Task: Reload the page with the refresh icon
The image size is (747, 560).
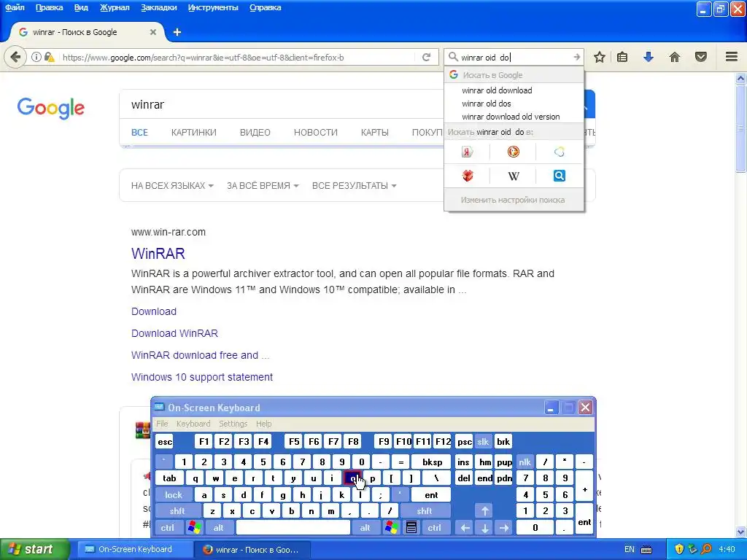Action: (426, 58)
